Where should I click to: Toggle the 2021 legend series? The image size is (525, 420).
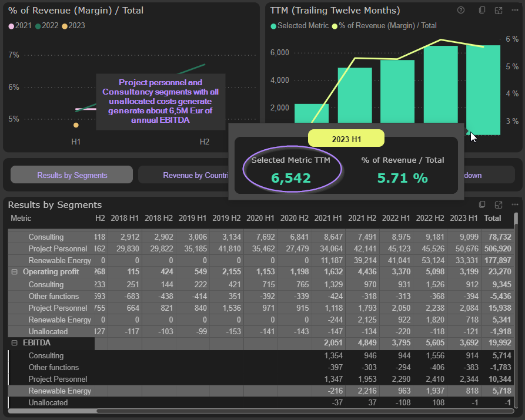(20, 26)
